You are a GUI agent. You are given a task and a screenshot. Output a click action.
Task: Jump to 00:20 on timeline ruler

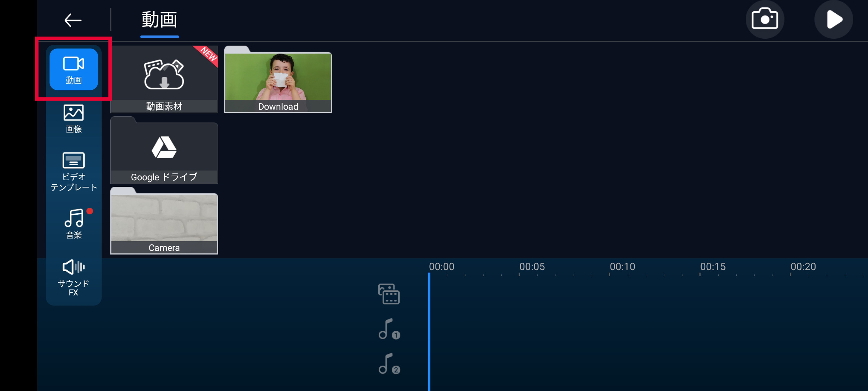click(x=803, y=267)
